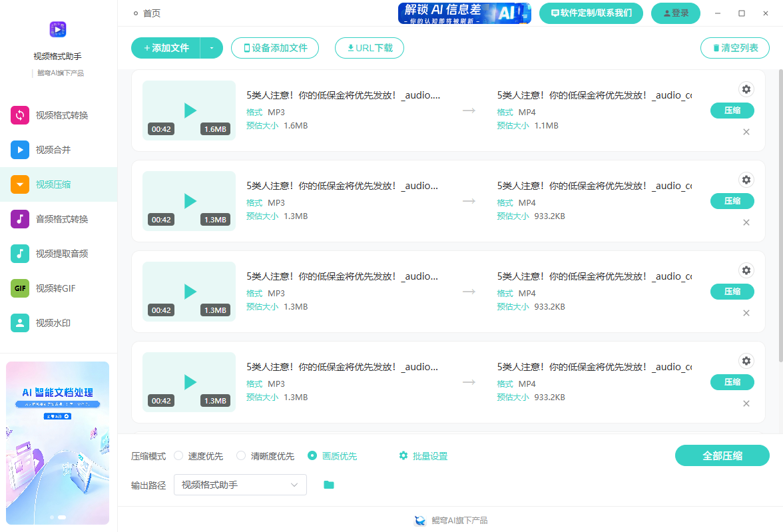The image size is (783, 532).
Task: Select the 画质优先 radio option
Action: coord(312,455)
